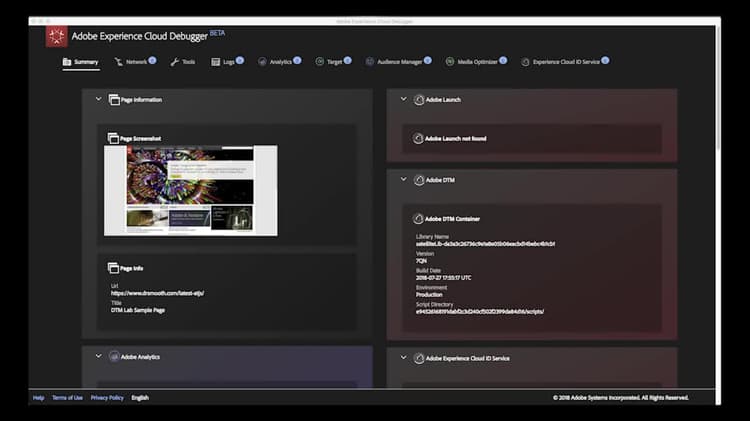Viewport: 750px width, 421px height.
Task: Click the Network tab blue badge
Action: [152, 60]
